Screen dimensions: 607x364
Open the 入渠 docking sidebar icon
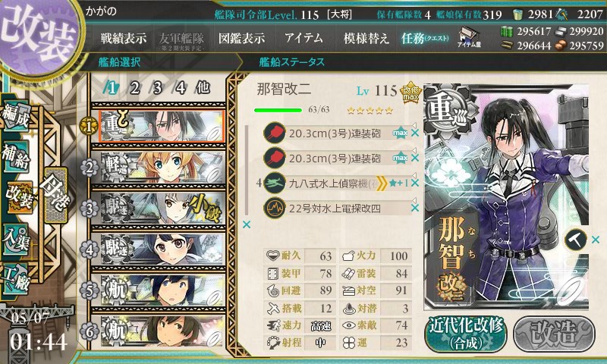point(16,239)
